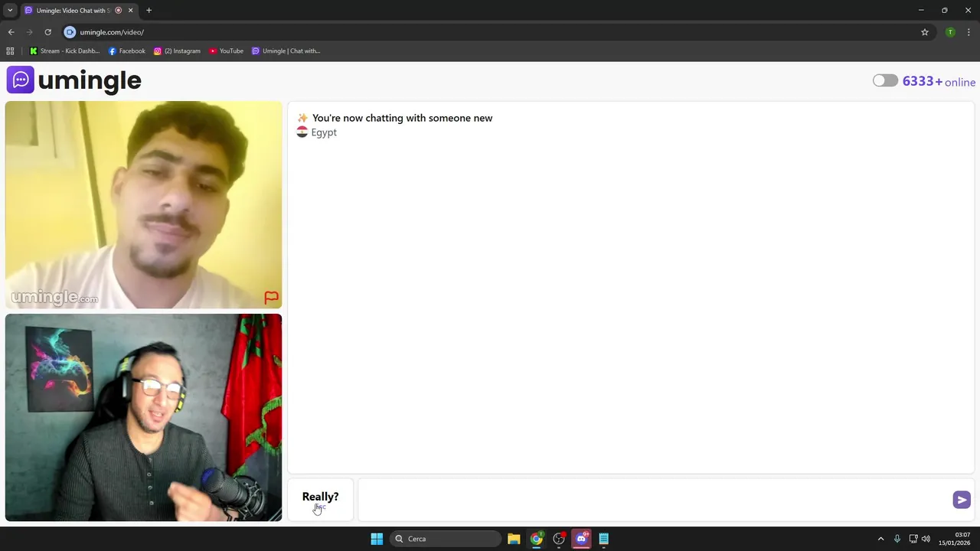Show hidden system tray icons

coord(880,539)
